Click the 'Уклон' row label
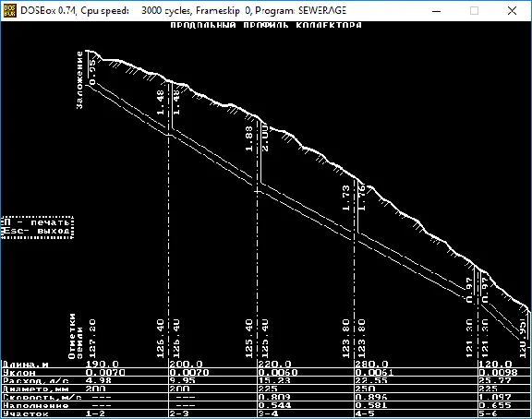 [x=19, y=373]
